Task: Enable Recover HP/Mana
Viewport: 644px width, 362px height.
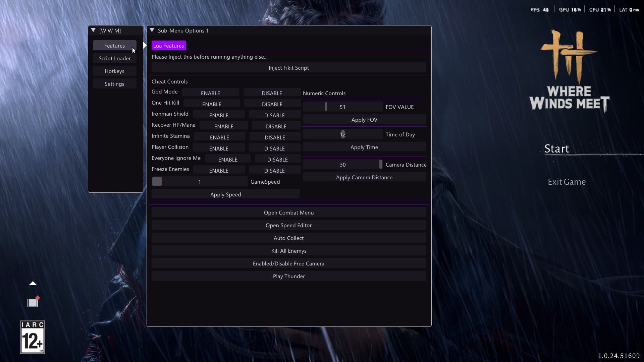Action: tap(224, 126)
